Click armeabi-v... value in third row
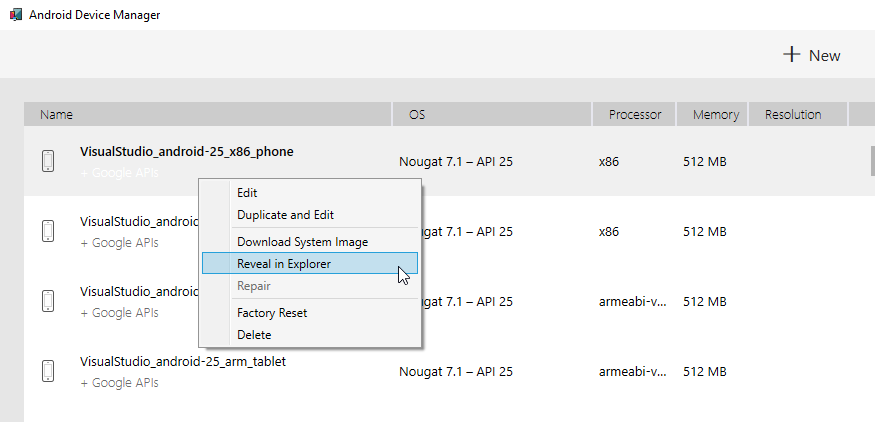The image size is (875, 422). [x=633, y=302]
